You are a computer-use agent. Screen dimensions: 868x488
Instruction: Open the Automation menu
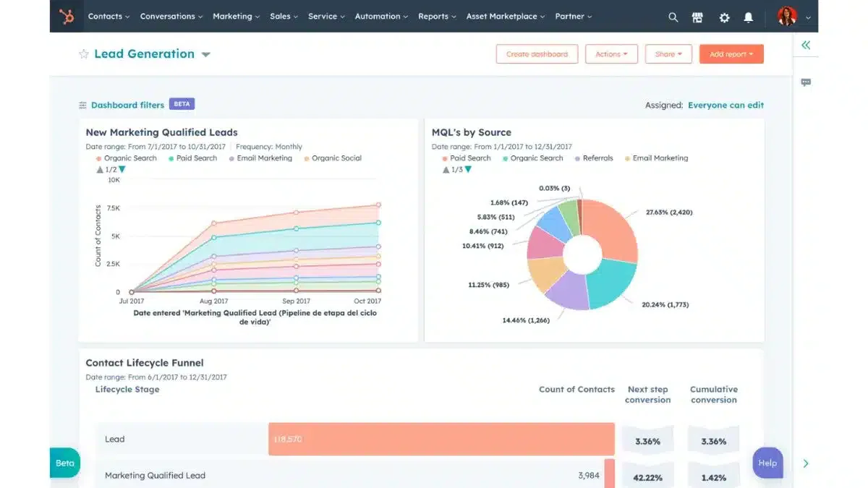(381, 16)
